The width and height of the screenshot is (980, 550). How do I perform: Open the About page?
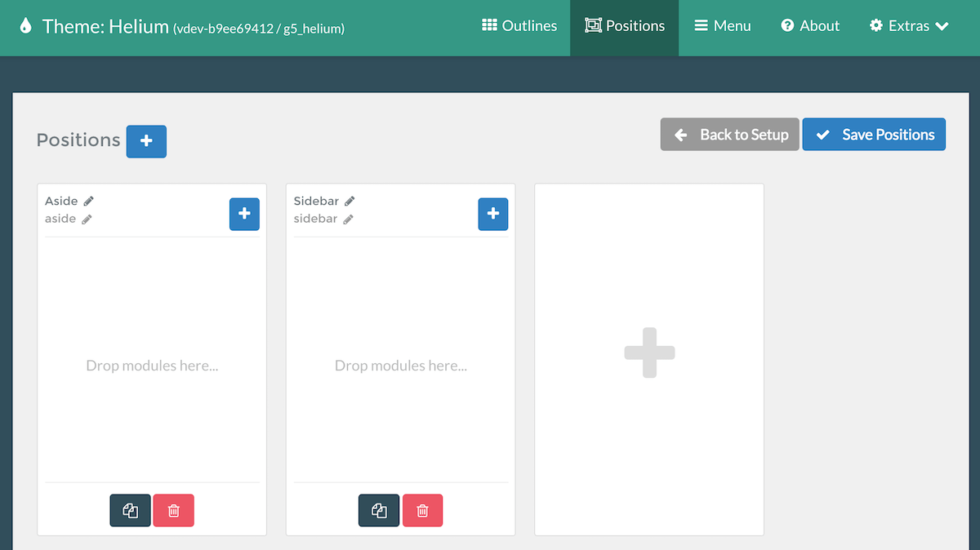pyautogui.click(x=810, y=26)
